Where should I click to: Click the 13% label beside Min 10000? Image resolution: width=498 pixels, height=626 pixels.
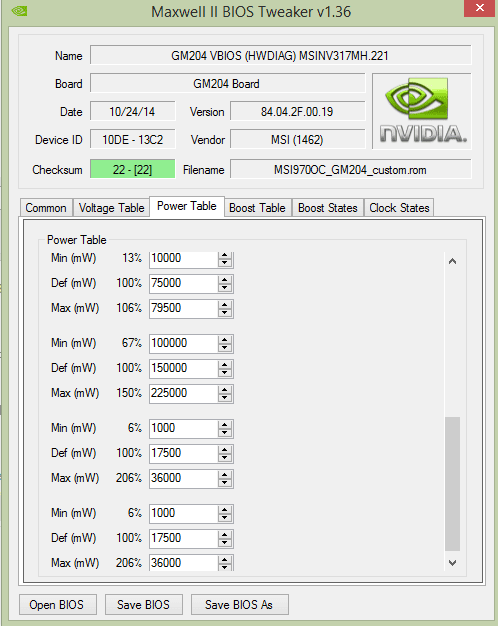[x=132, y=258]
